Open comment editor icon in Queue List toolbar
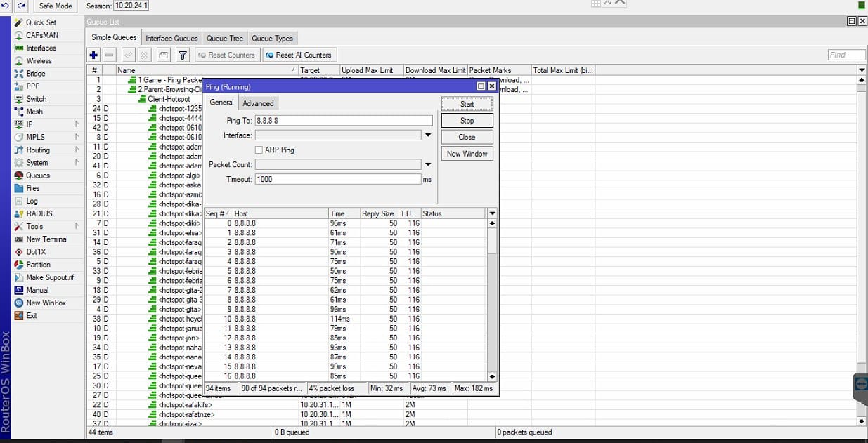The width and height of the screenshot is (868, 443). click(163, 55)
